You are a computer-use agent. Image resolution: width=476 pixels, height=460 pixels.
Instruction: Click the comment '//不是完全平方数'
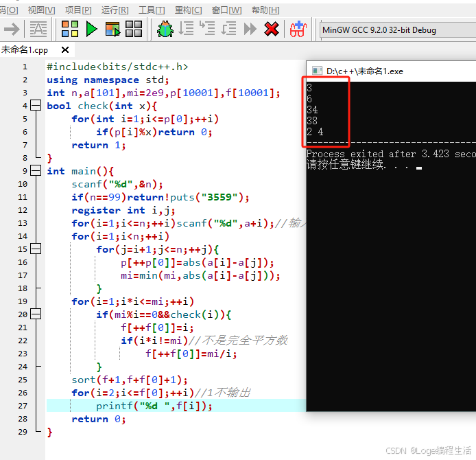pyautogui.click(x=238, y=341)
